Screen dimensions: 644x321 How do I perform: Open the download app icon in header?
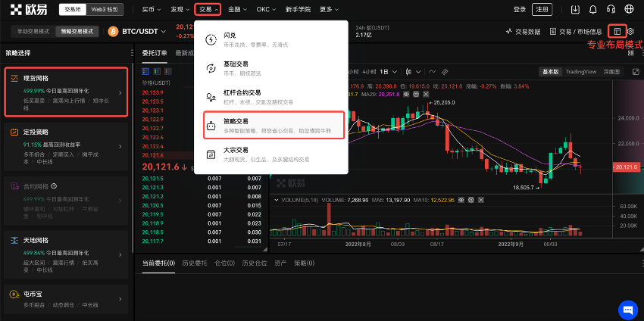coord(575,10)
